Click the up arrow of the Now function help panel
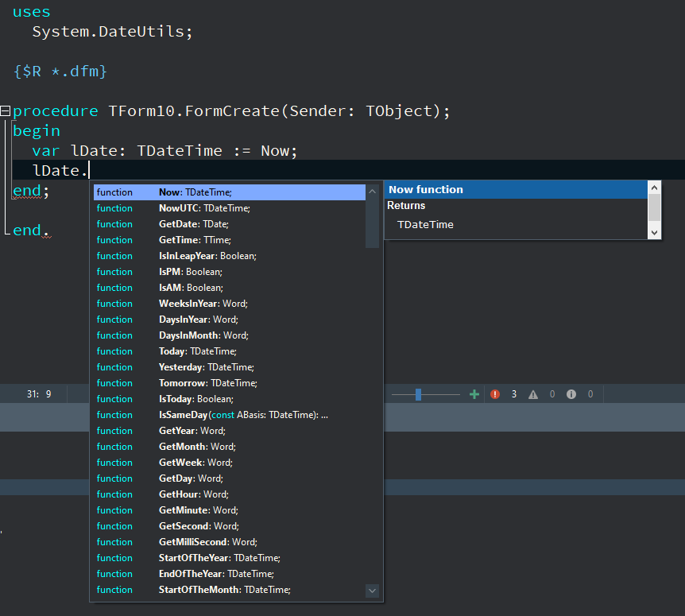 [654, 188]
